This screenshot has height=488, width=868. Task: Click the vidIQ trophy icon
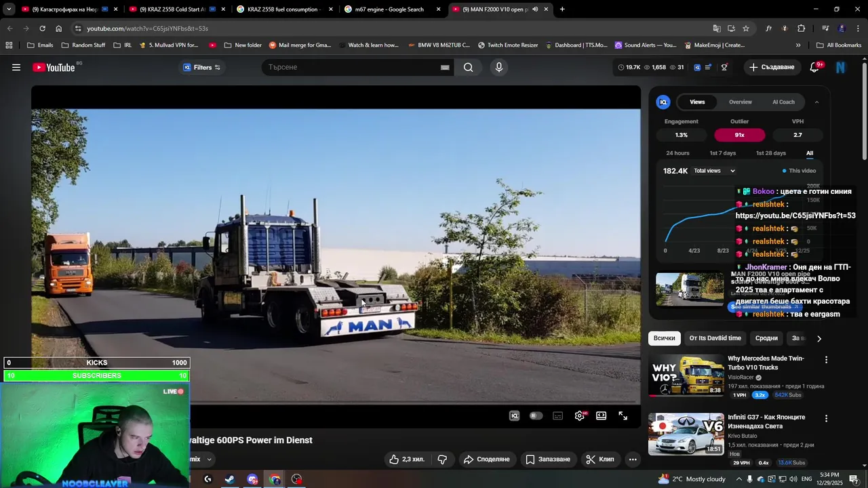point(724,67)
